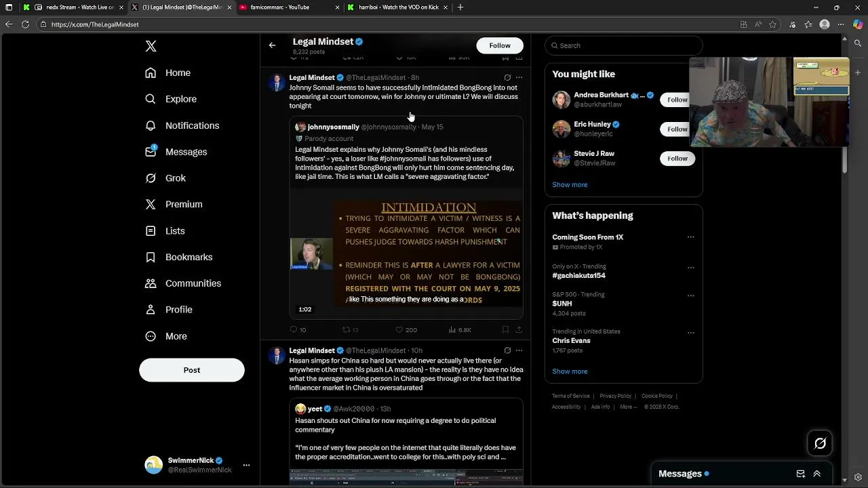Open options for Coming Soon From 1X

coord(690,237)
